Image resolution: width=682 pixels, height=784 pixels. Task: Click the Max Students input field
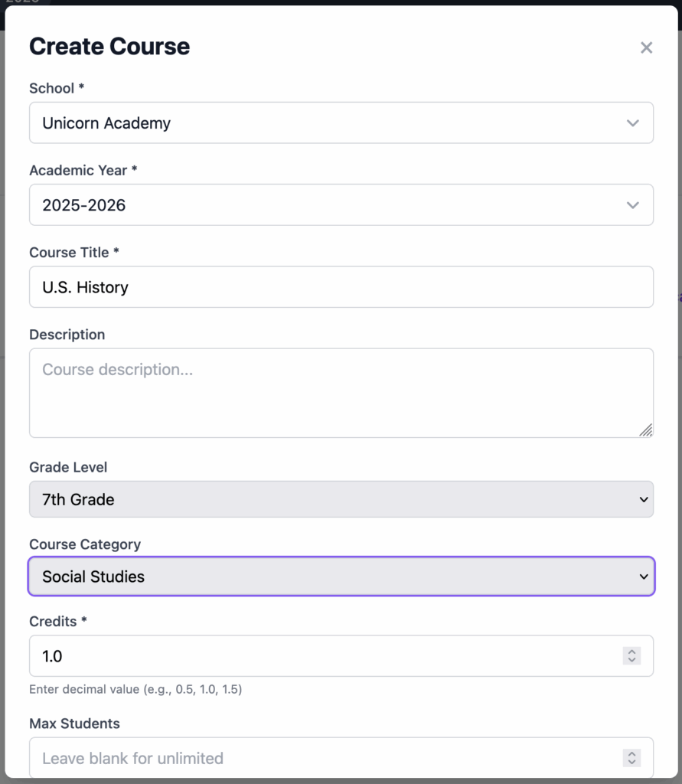(x=321, y=758)
